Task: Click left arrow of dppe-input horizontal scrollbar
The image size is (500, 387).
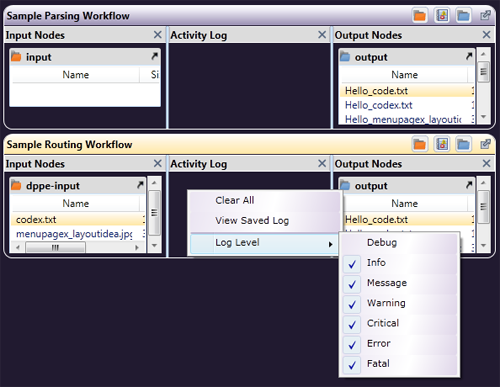Action: coord(18,248)
